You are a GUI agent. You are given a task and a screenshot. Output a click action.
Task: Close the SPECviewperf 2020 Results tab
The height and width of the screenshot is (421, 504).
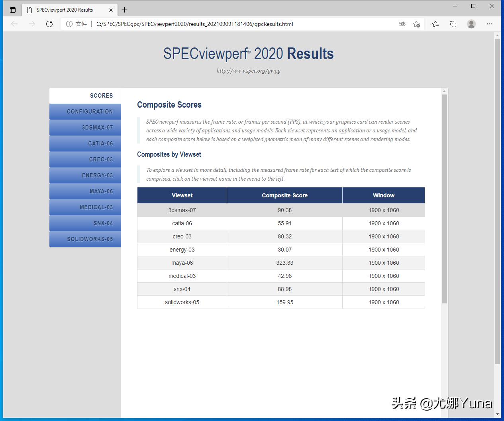tap(111, 10)
